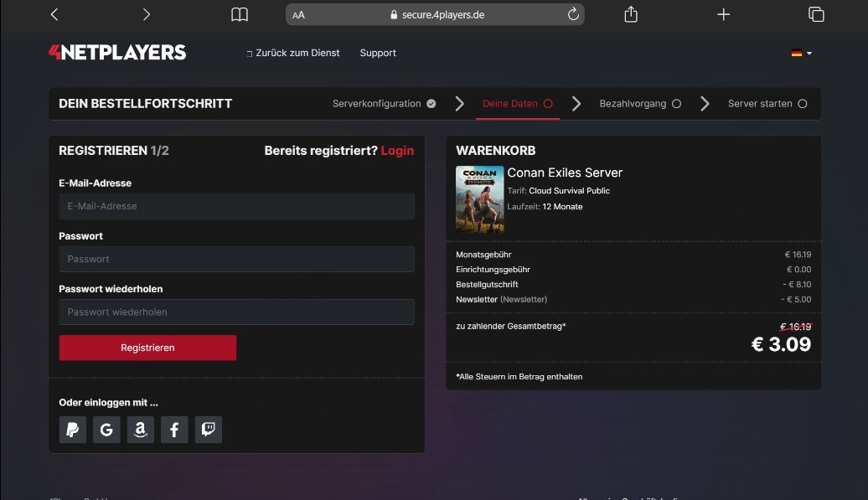Click the Bestellgutschrift - € 8.10 value
This screenshot has width=868, height=500.
797,284
